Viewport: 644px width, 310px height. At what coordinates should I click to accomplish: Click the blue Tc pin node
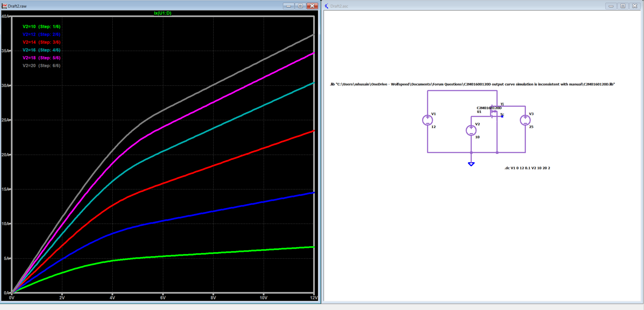(502, 116)
